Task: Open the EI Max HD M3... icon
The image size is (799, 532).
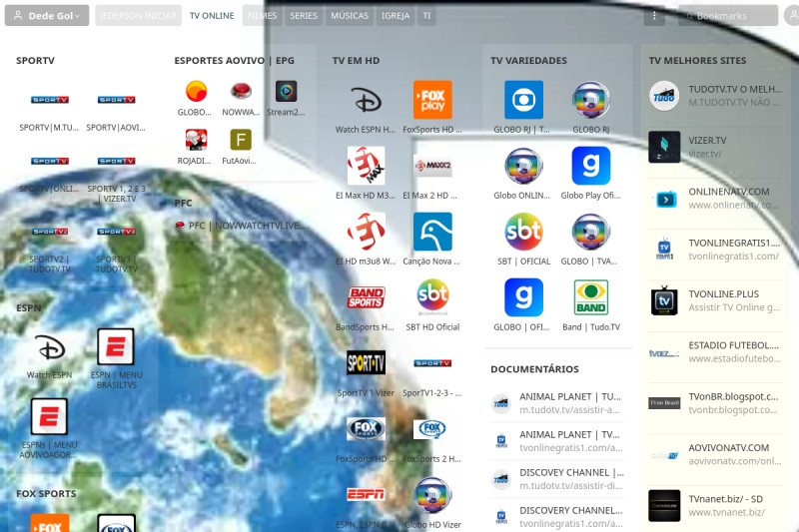Action: click(x=366, y=166)
